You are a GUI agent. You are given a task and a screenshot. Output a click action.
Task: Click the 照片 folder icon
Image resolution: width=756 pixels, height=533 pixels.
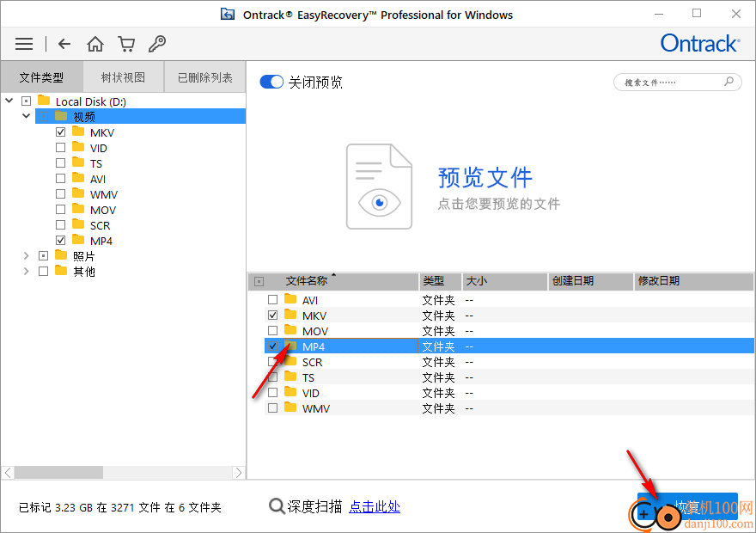click(x=61, y=254)
